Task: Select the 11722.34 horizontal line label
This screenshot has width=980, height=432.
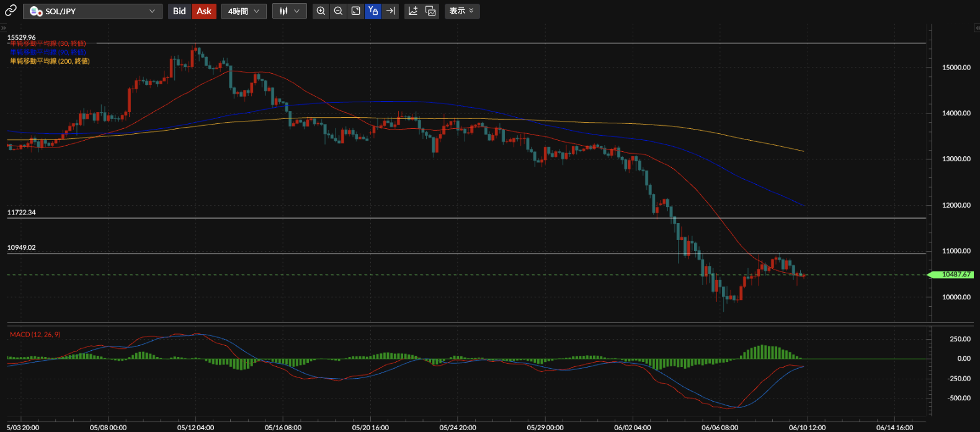Action: [22, 213]
